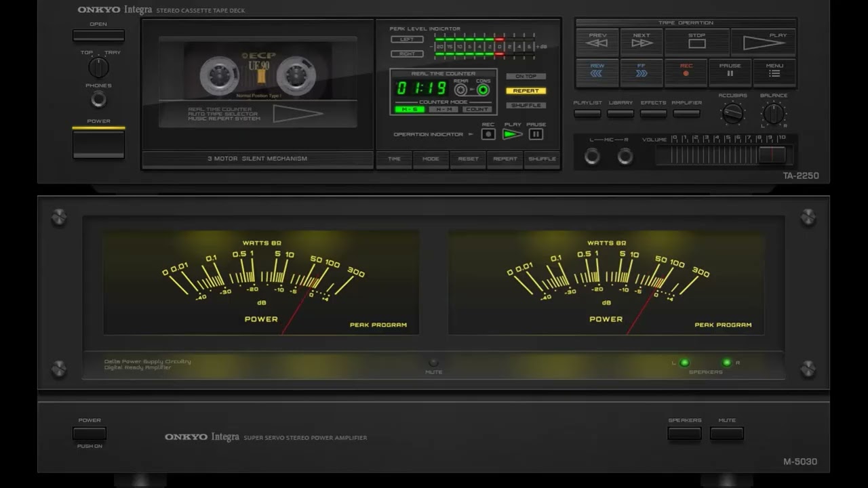Click the amplifier SPEAKERS button

pos(685,434)
